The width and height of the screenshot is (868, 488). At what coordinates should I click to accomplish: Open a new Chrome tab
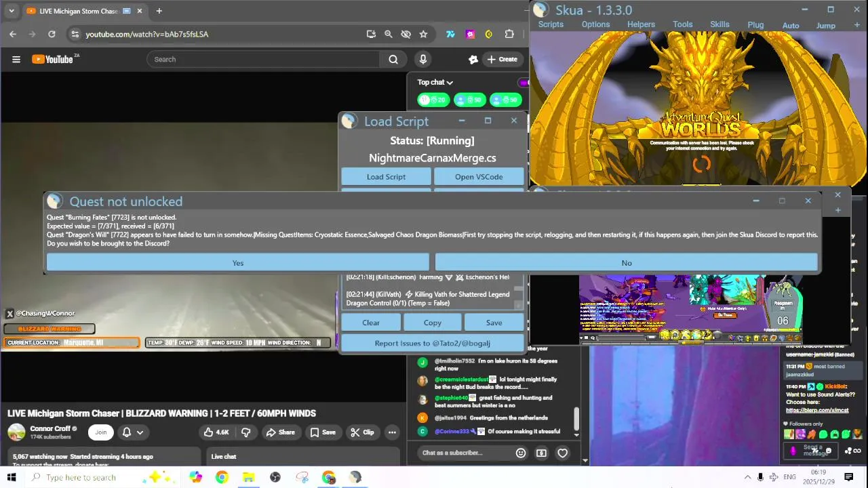click(x=159, y=11)
